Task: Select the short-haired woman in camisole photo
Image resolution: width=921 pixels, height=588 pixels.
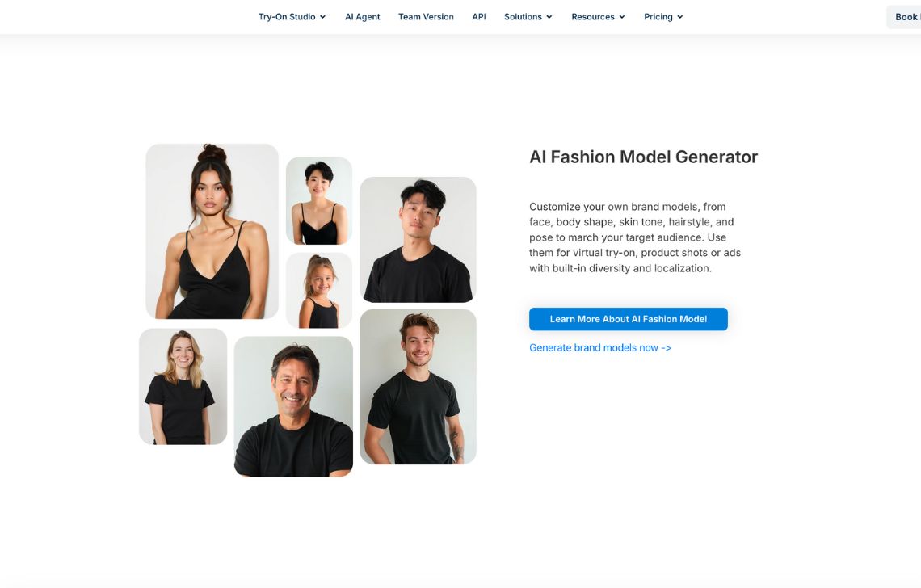Action: (319, 201)
